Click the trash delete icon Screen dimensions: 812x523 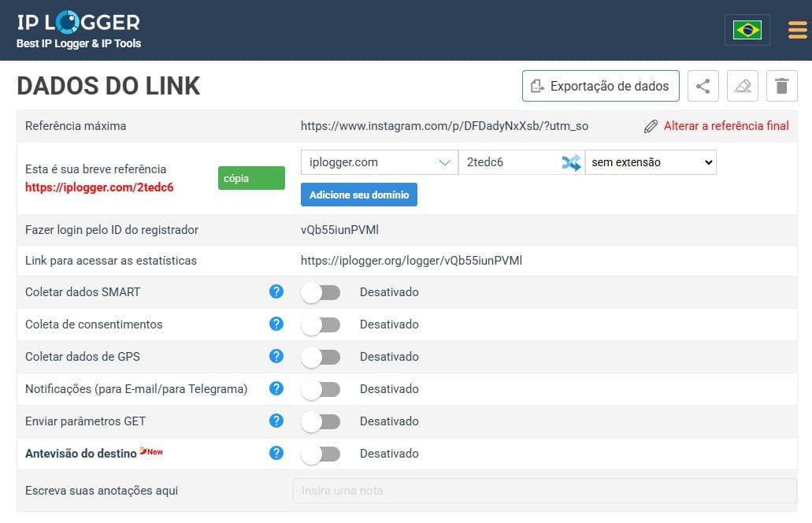coord(781,86)
